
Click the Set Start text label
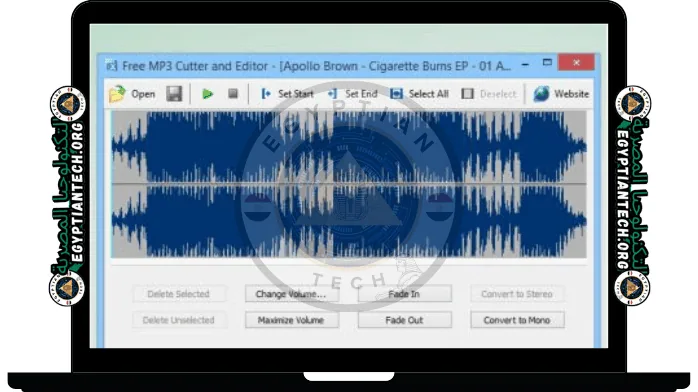(296, 94)
